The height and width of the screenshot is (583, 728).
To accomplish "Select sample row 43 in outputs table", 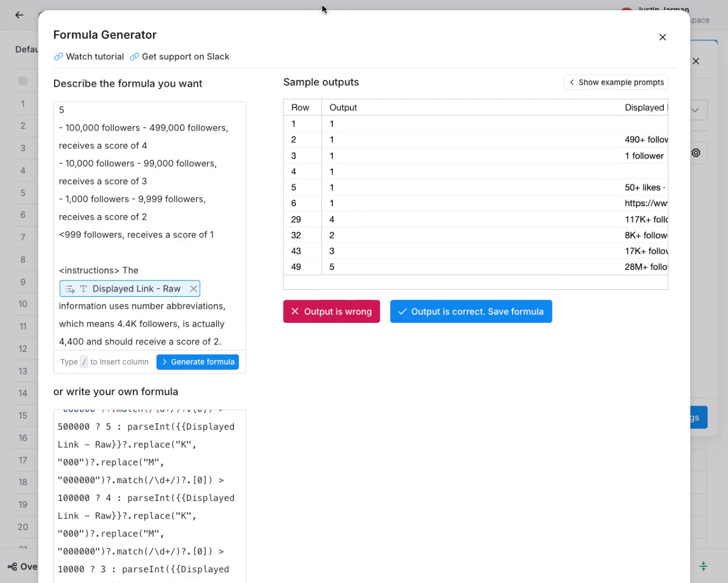I will (475, 251).
